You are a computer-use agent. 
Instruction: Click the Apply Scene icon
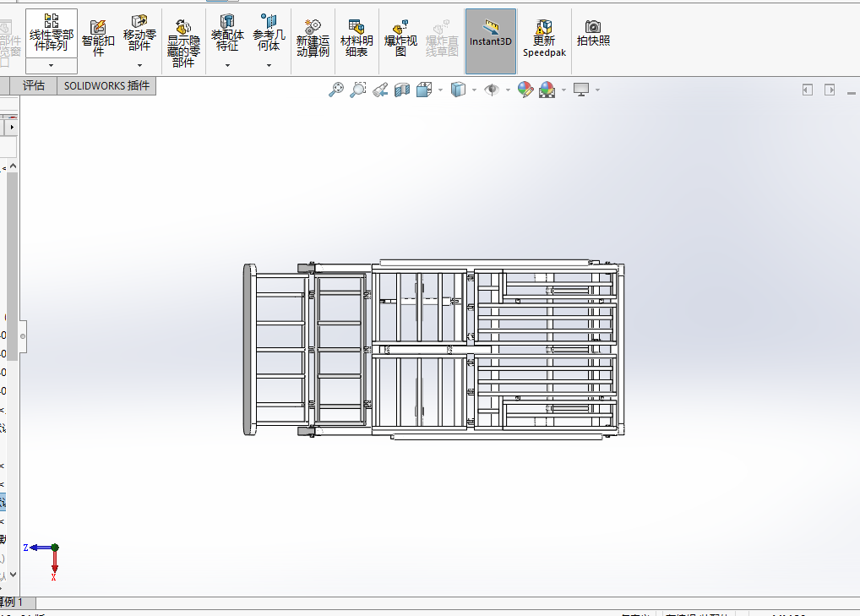[547, 90]
